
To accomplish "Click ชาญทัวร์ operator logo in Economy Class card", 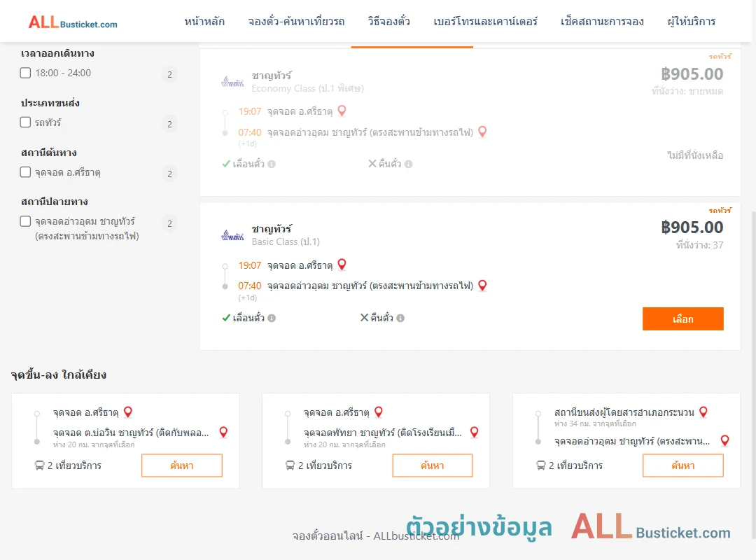I will pyautogui.click(x=233, y=82).
